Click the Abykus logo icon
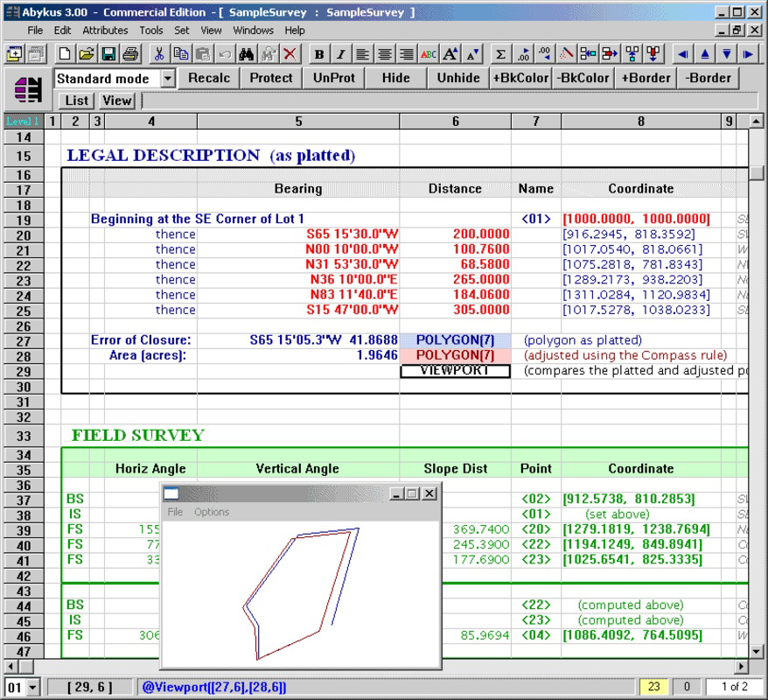The height and width of the screenshot is (700, 768). coord(28,89)
